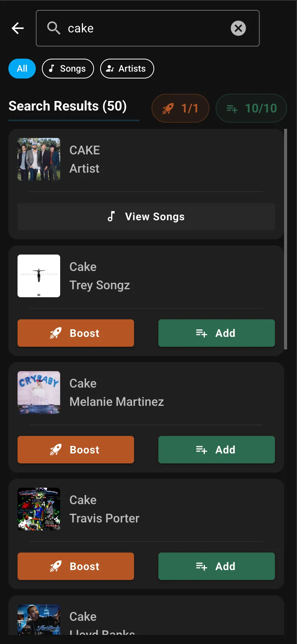This screenshot has width=297, height=644.
Task: Open the CAKE artist thumbnail image
Action: tap(38, 159)
